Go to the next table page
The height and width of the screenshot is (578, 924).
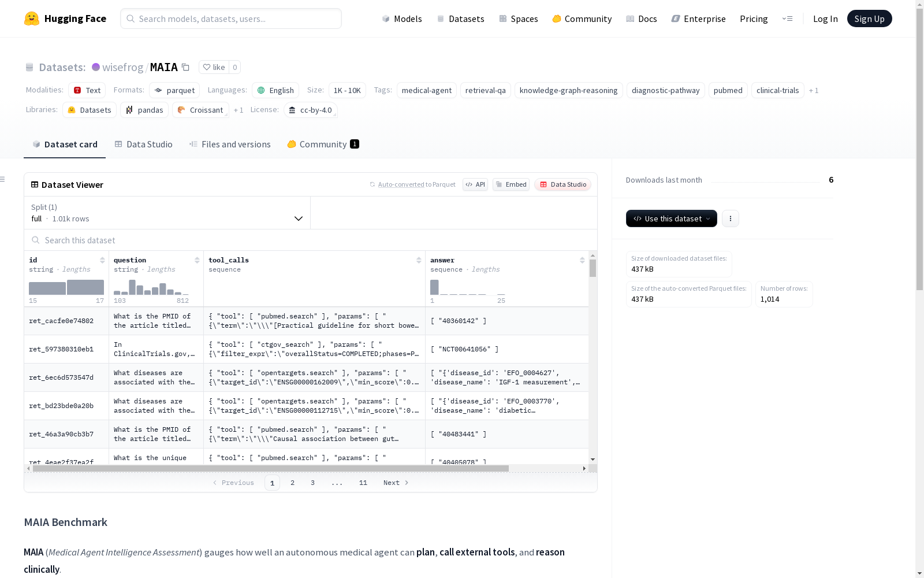coord(396,483)
